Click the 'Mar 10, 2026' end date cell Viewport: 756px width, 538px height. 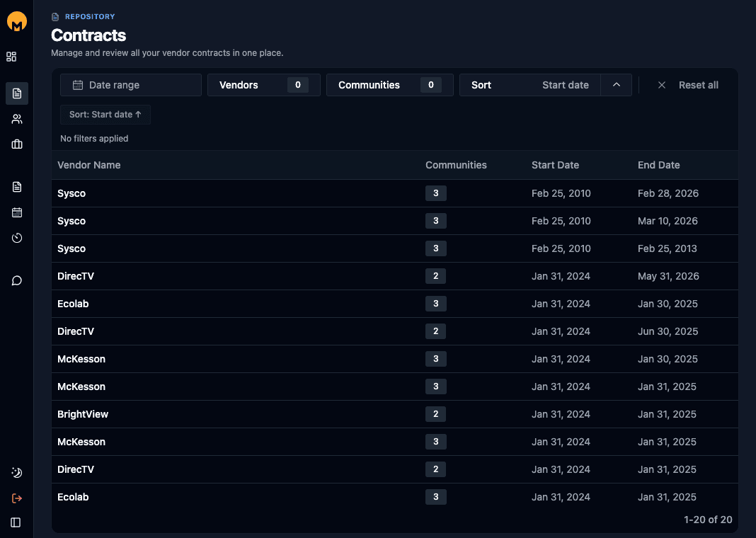pos(668,221)
